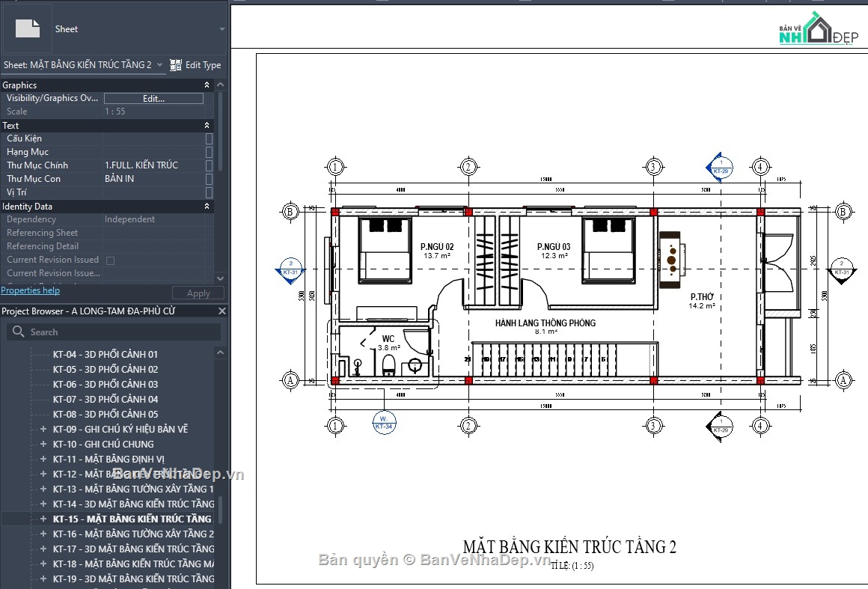The width and height of the screenshot is (868, 589).
Task: Select grid bubble 3 at bottom
Action: [x=653, y=426]
